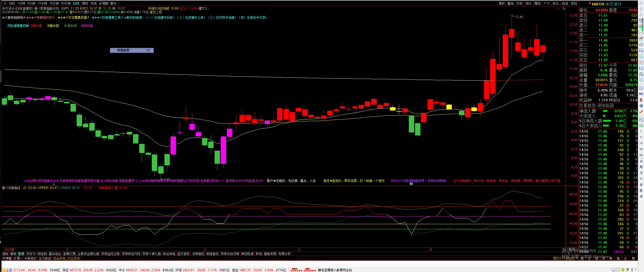The height and width of the screenshot is (272, 644).
Task: Select the pencil drawing tool icon
Action: (641, 112)
